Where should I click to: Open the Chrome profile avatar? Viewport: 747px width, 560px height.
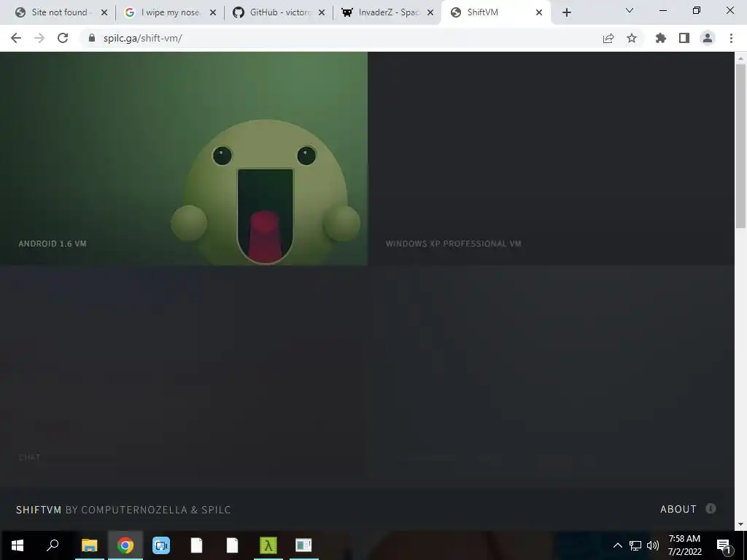(708, 38)
